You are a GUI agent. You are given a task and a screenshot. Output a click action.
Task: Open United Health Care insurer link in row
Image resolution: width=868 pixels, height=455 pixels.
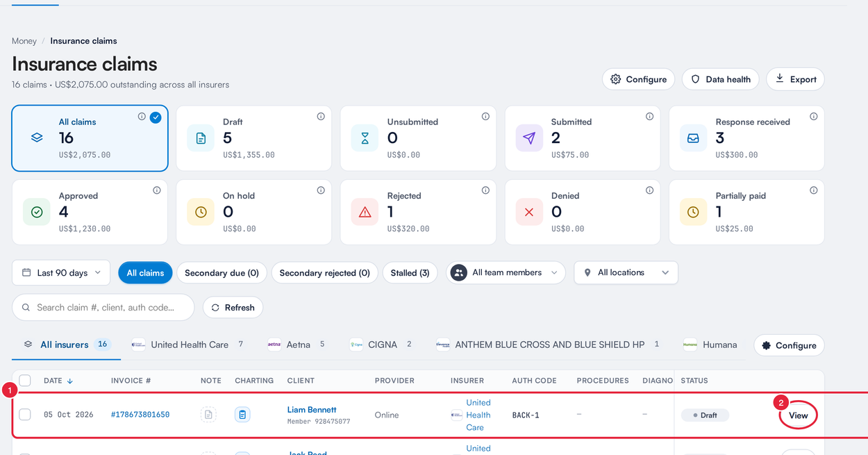pyautogui.click(x=478, y=415)
